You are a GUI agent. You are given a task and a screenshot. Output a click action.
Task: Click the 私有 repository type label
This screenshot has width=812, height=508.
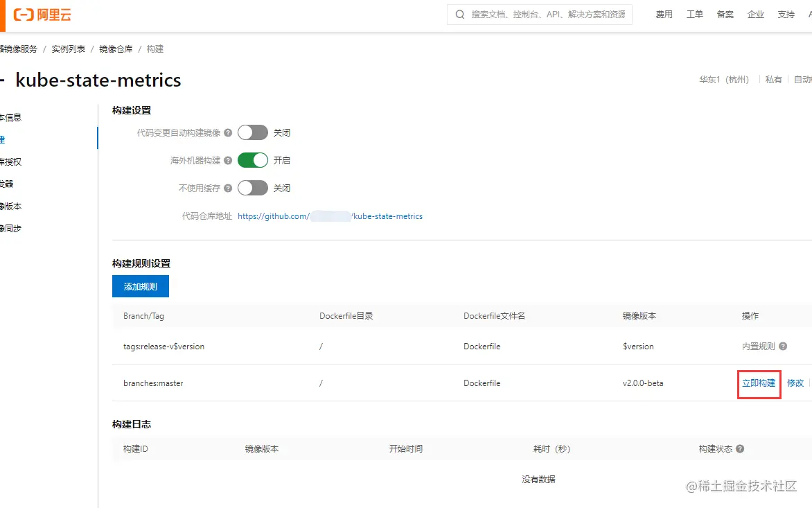coord(774,79)
